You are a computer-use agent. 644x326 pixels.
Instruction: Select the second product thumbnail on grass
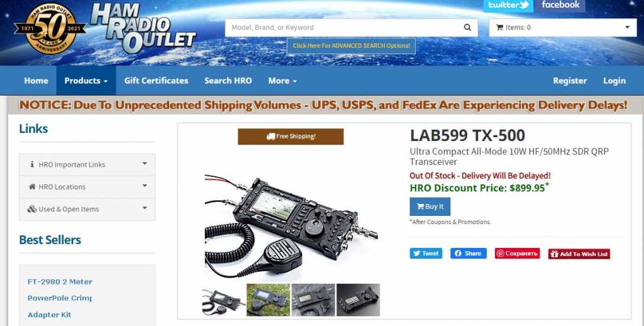268,300
